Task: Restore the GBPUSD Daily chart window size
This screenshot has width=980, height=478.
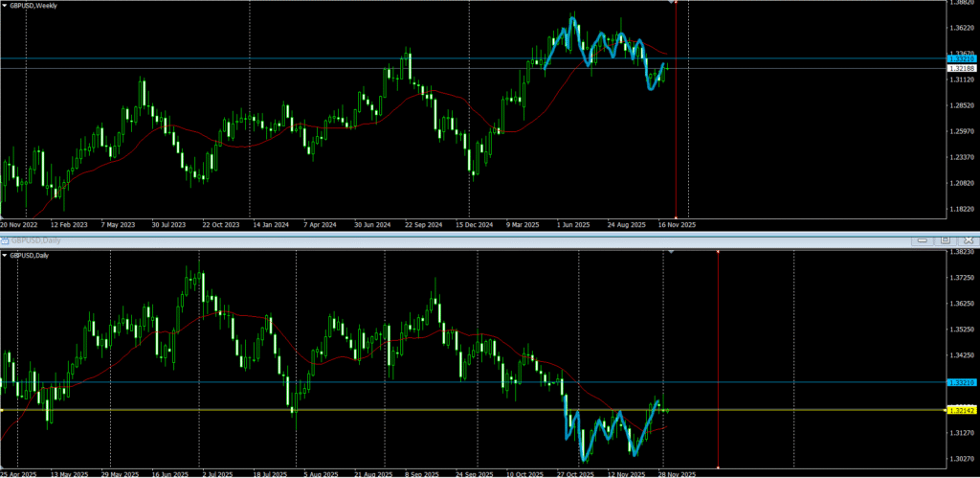Action: (x=944, y=239)
